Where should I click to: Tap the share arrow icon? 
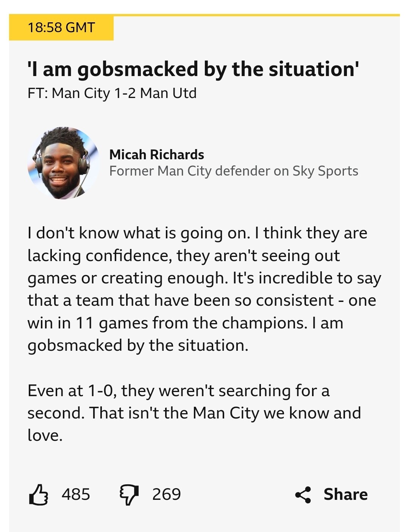(x=303, y=495)
